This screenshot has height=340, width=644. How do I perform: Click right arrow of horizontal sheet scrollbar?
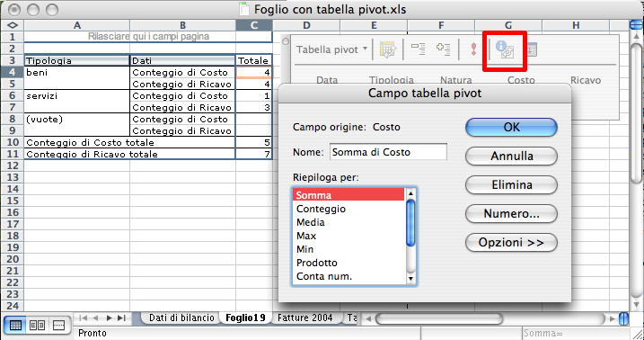pos(613,318)
